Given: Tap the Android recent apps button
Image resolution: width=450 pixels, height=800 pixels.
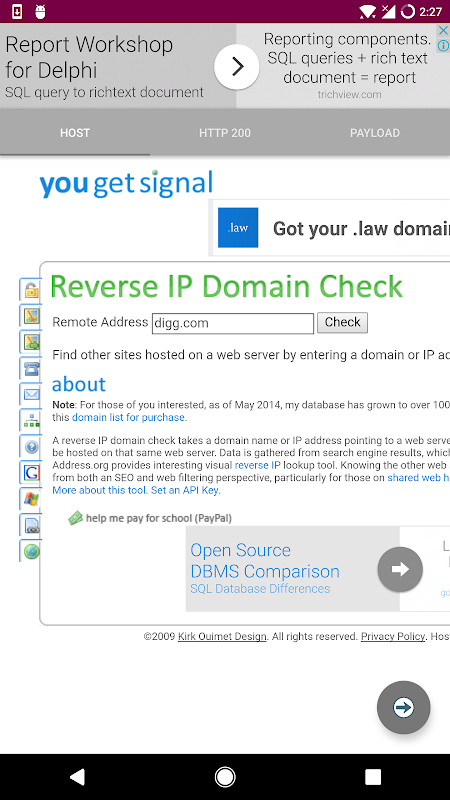Looking at the screenshot, I should (x=373, y=777).
